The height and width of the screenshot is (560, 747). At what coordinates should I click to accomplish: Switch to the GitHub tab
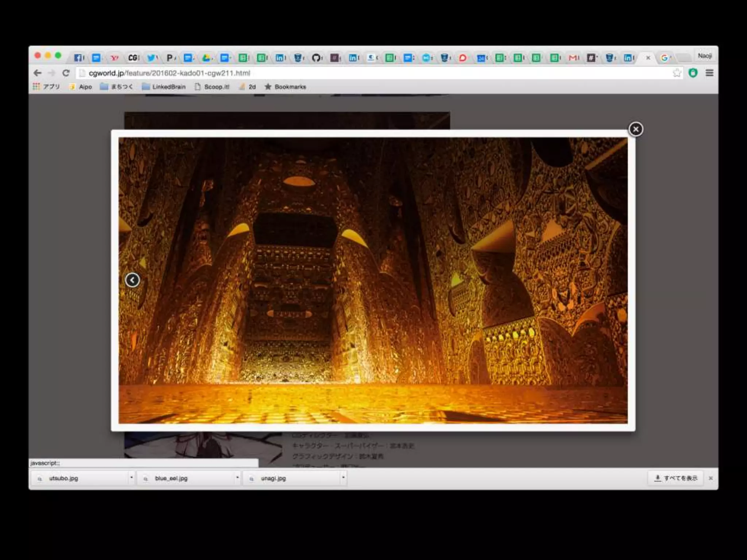click(x=316, y=58)
